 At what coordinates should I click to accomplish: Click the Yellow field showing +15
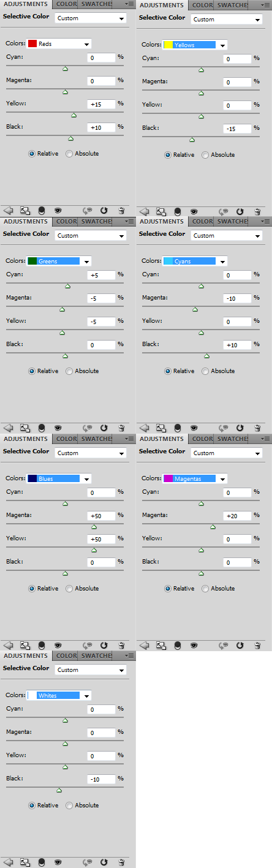coord(101,104)
